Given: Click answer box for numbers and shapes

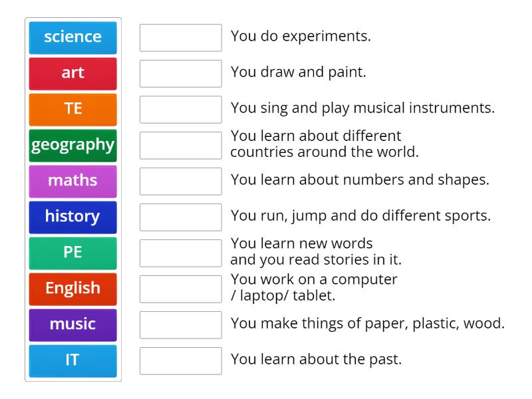Looking at the screenshot, I should (180, 182).
